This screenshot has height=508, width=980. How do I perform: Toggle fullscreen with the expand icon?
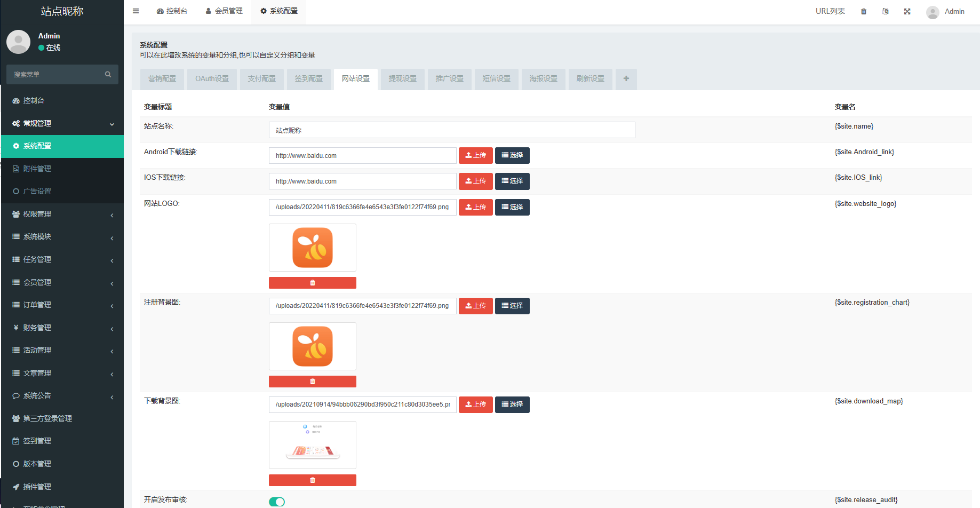[x=907, y=12]
